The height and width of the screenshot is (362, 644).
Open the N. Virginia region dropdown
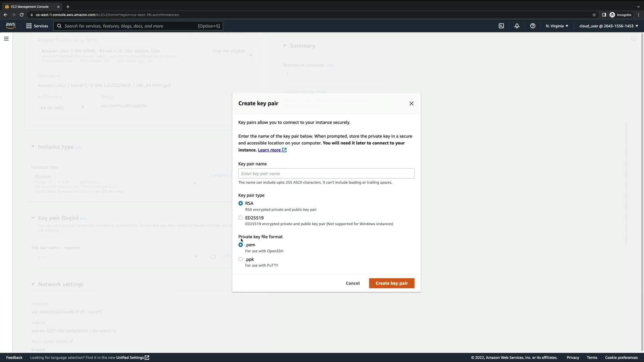coord(557,26)
